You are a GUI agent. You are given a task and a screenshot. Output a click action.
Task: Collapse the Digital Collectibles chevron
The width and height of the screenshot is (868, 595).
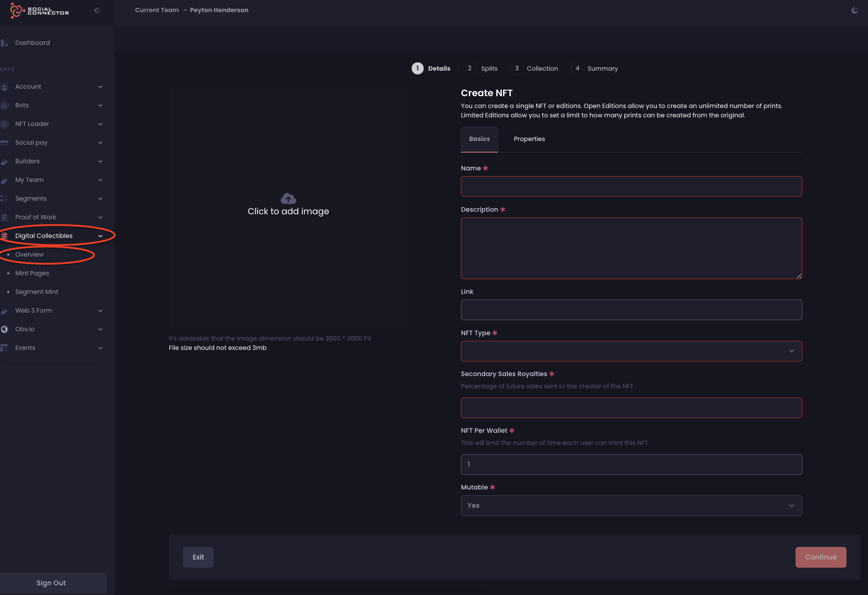click(x=100, y=236)
